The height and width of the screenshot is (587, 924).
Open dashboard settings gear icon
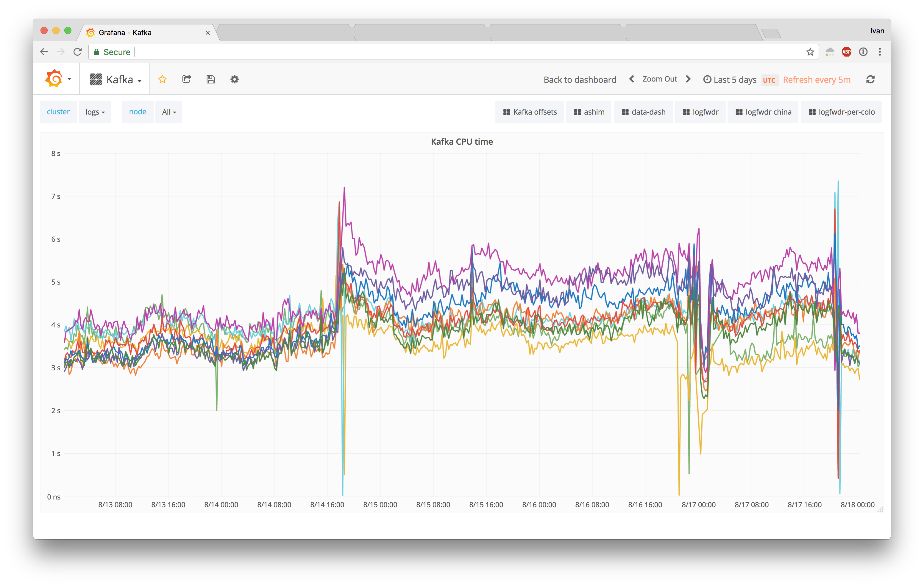(235, 79)
